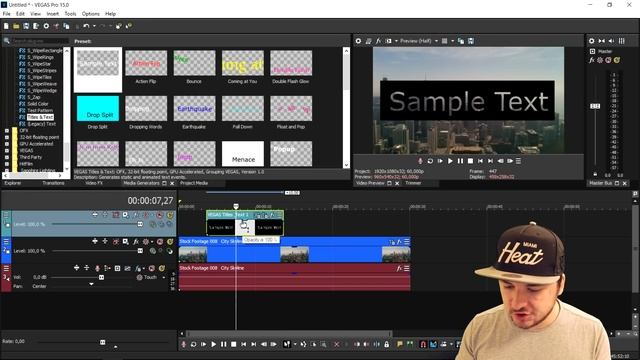Open the Options menu
Image resolution: width=640 pixels, height=360 pixels.
pyautogui.click(x=91, y=14)
